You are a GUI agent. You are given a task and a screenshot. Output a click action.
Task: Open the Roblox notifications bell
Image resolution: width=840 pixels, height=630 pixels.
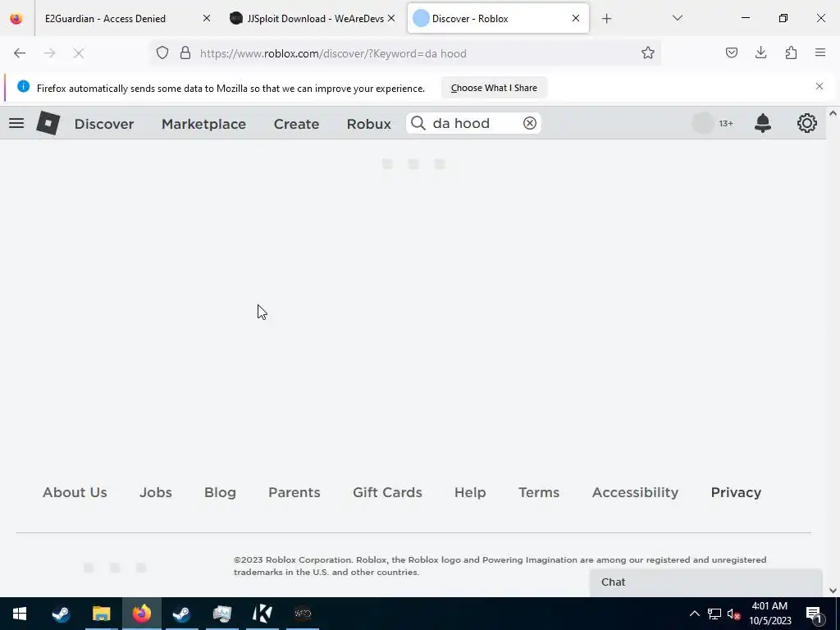(763, 123)
